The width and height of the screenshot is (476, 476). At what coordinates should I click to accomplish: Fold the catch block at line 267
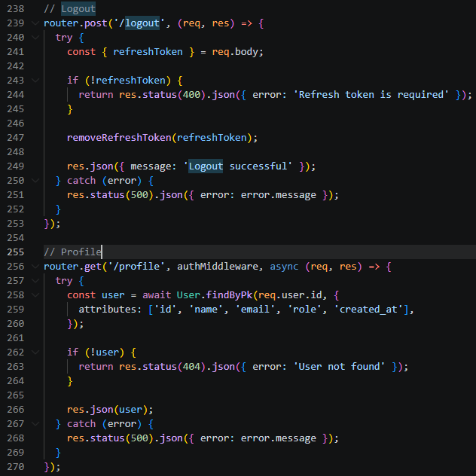[35, 424]
